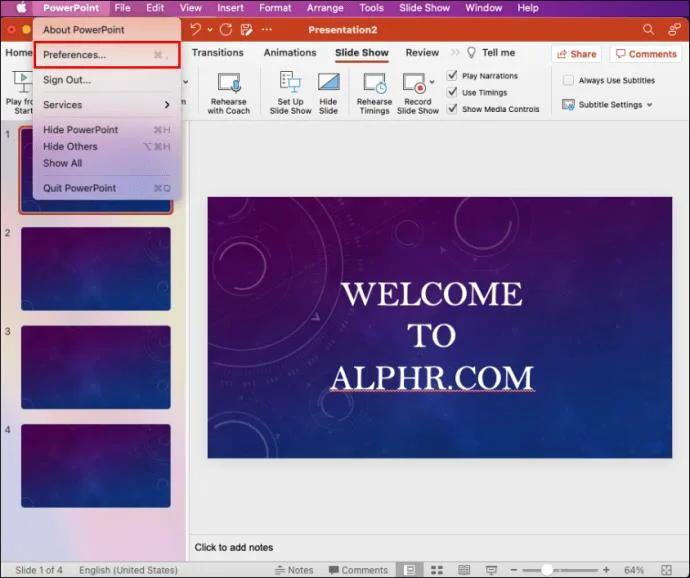The height and width of the screenshot is (578, 690).
Task: Open reading view in status bar
Action: click(x=464, y=570)
